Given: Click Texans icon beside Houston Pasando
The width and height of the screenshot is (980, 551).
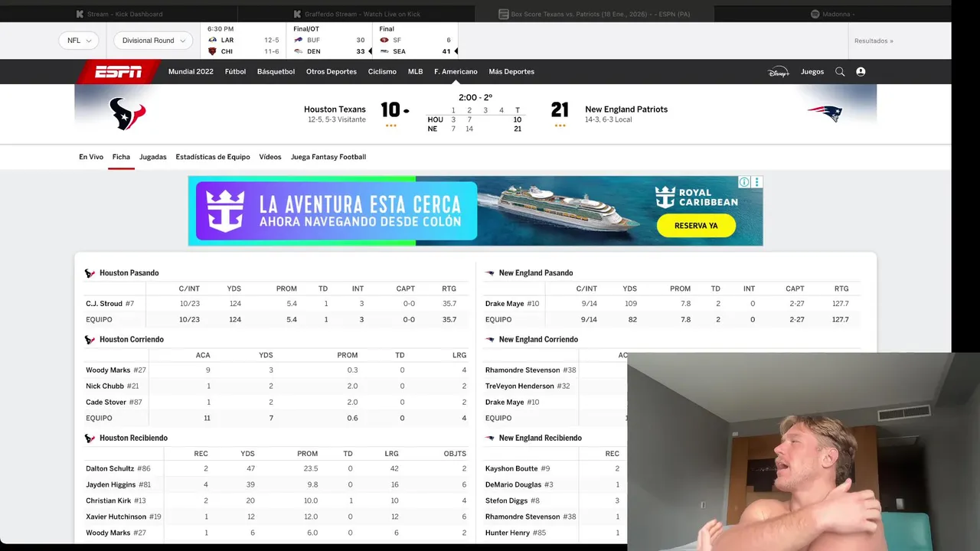Looking at the screenshot, I should pyautogui.click(x=90, y=273).
